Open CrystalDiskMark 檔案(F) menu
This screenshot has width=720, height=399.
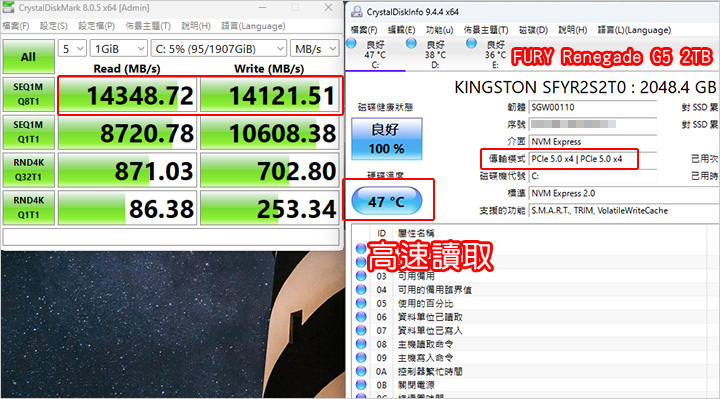(x=16, y=26)
